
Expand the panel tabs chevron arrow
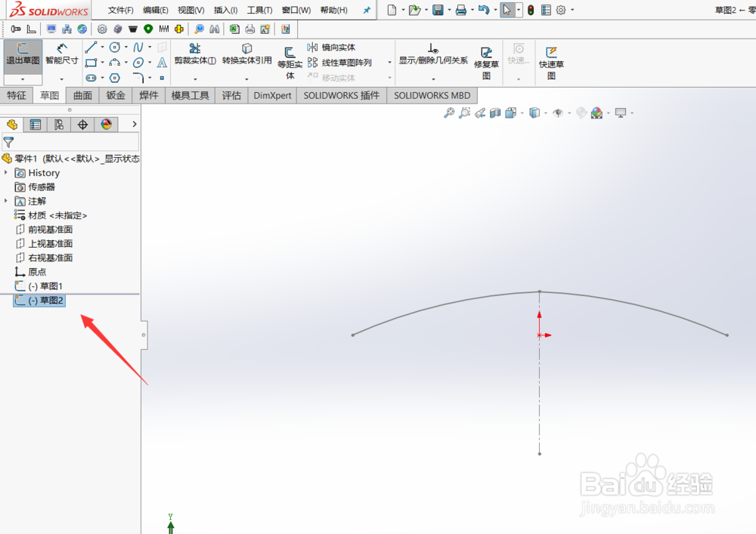(135, 124)
